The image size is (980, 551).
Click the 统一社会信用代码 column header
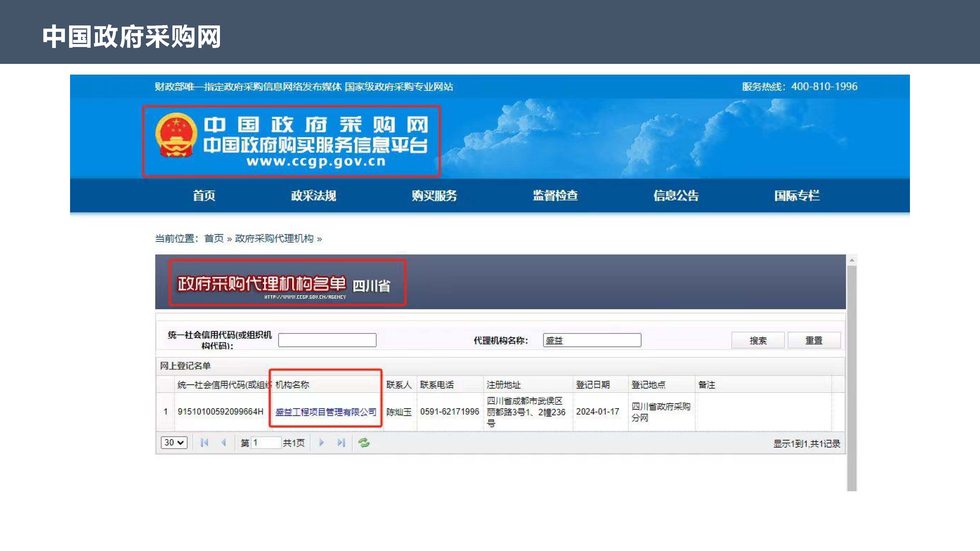tap(223, 385)
